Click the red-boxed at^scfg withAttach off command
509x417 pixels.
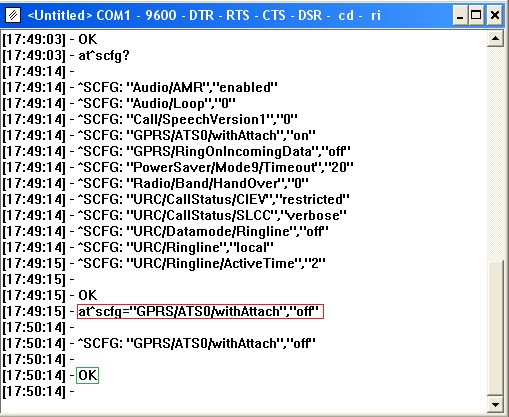(x=200, y=311)
